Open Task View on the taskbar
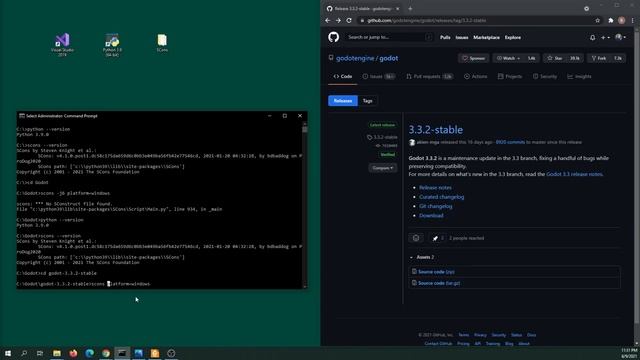This screenshot has height=360, width=640. [x=40, y=353]
